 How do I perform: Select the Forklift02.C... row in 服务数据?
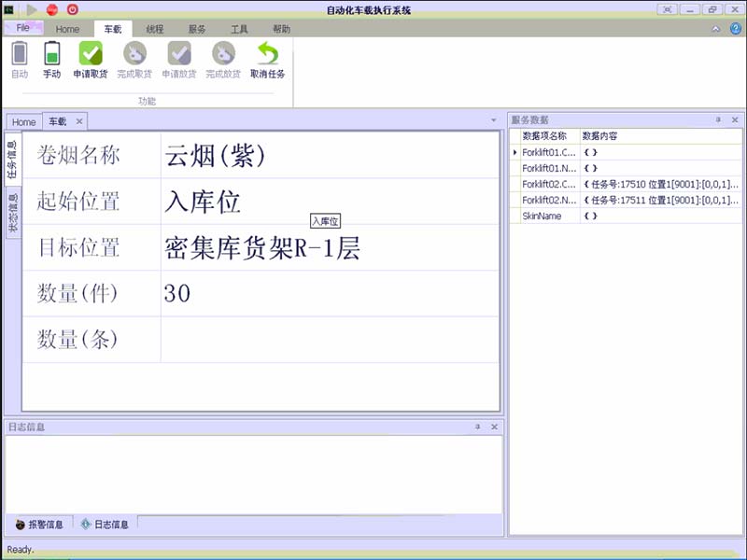pos(548,184)
